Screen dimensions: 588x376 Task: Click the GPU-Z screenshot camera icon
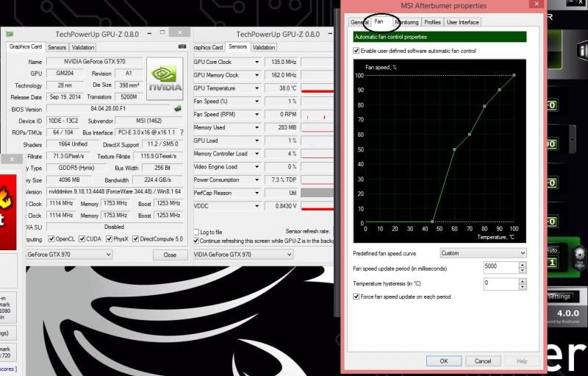[x=182, y=47]
